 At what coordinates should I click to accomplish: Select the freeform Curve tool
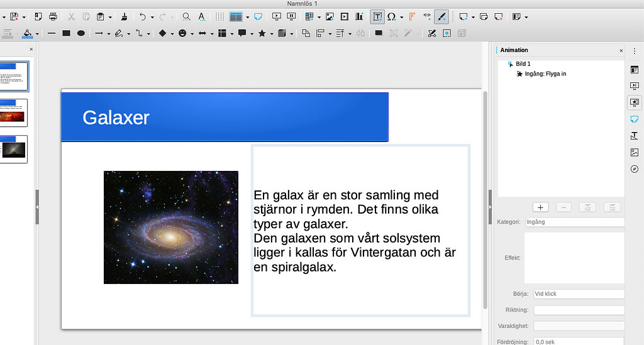(119, 33)
